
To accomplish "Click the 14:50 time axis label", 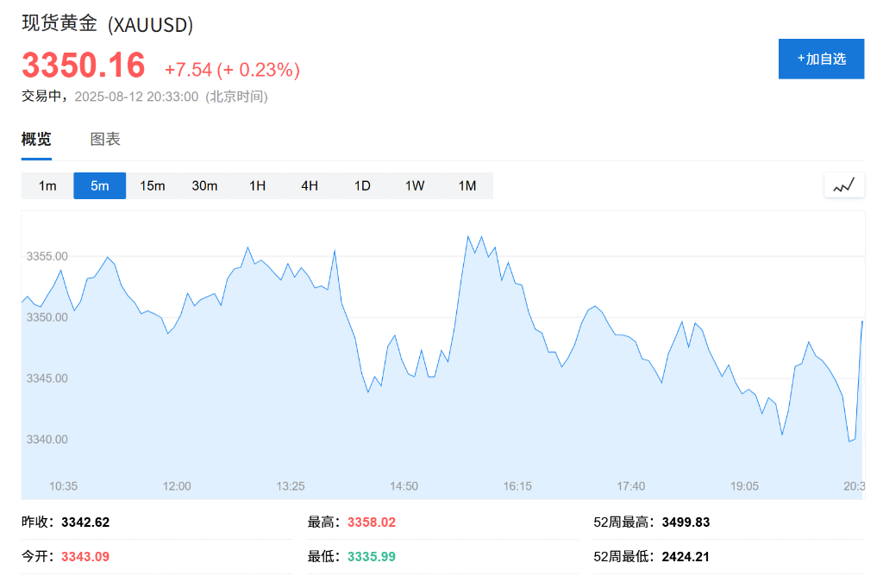I will (404, 486).
